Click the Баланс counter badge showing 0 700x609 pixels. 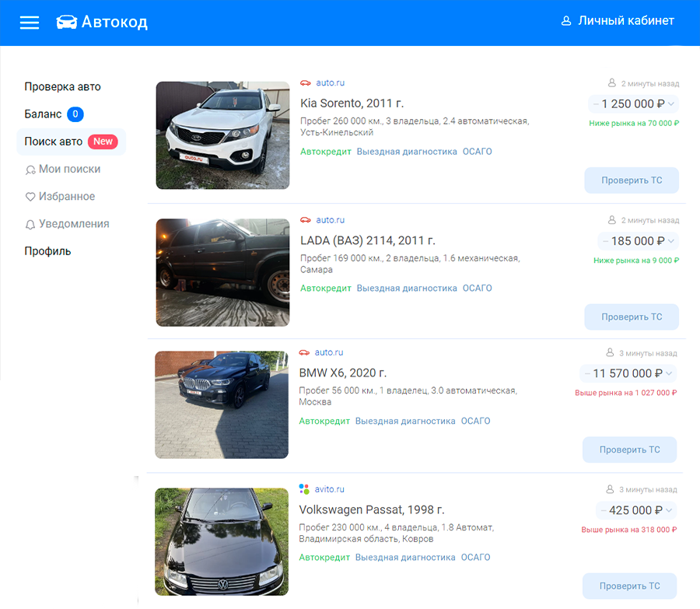click(75, 114)
